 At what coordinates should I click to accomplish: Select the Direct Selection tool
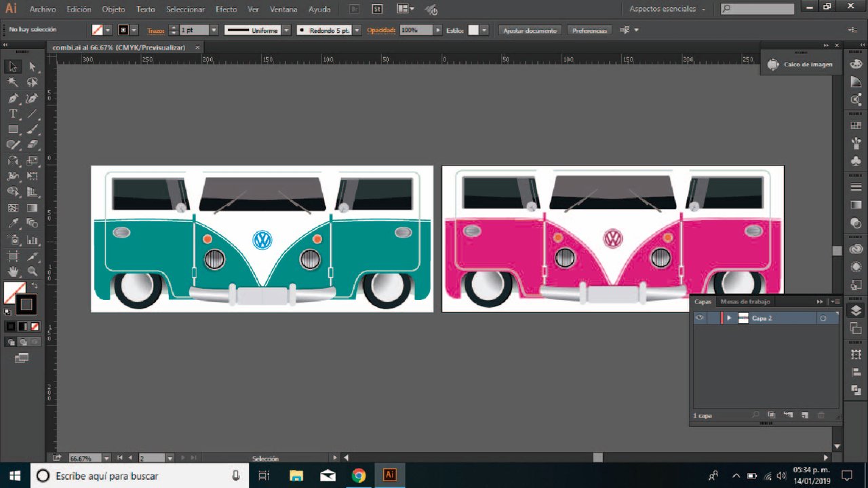(32, 67)
